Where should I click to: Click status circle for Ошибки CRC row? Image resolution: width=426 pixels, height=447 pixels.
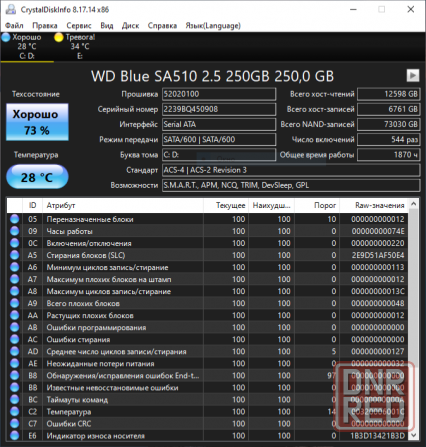[14, 423]
